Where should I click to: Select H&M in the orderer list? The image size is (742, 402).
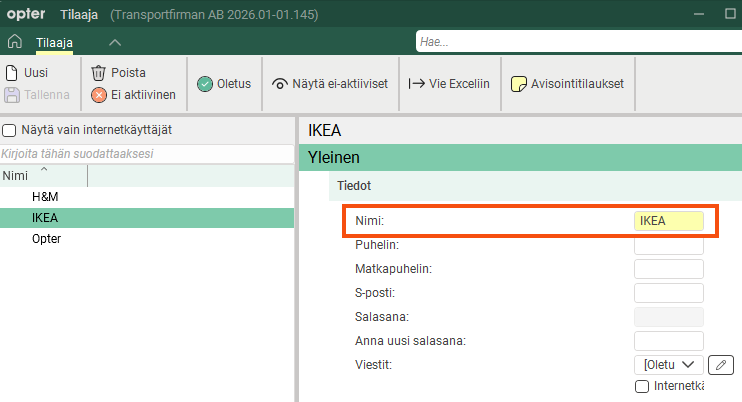tap(45, 197)
